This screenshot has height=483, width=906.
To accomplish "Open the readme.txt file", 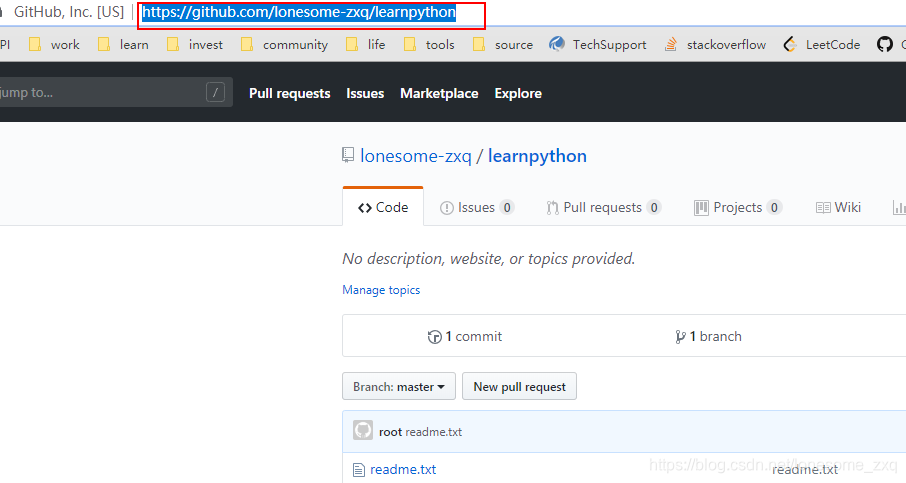I will 403,470.
